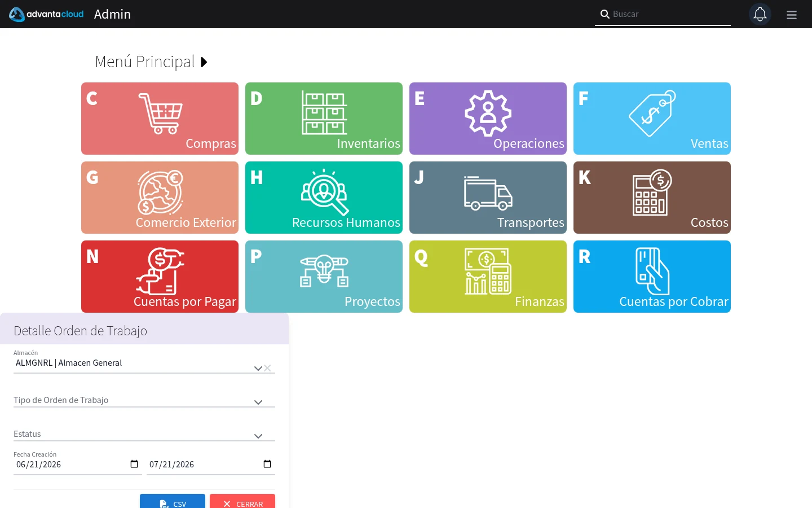The image size is (812, 508).
Task: Click the Costos tile label
Action: [709, 222]
